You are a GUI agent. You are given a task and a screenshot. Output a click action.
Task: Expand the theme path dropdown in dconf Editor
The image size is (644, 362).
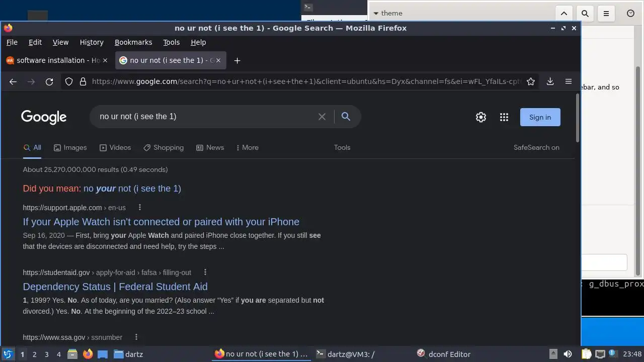[x=375, y=14]
